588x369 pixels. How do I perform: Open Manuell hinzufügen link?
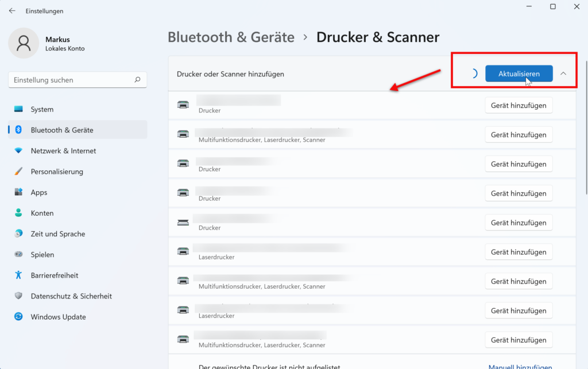(520, 366)
